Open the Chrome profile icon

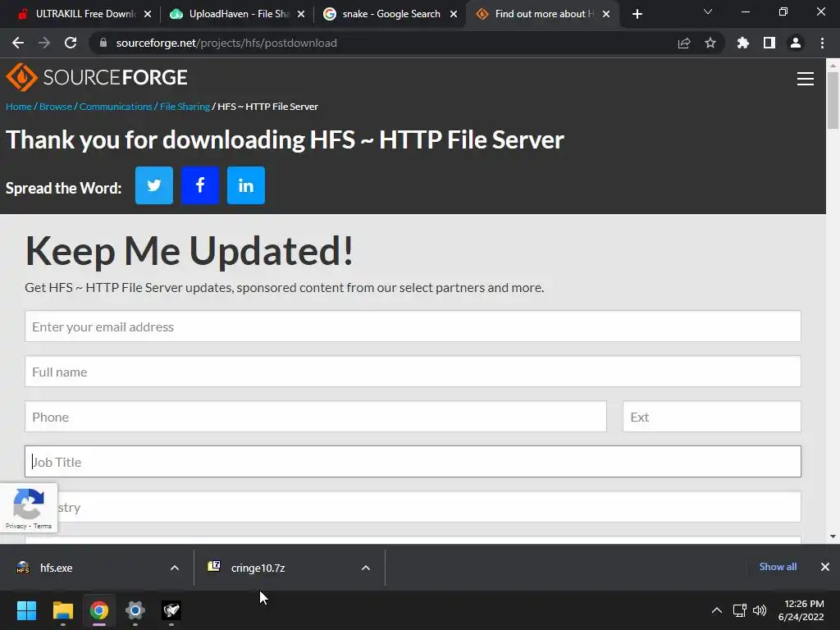796,43
